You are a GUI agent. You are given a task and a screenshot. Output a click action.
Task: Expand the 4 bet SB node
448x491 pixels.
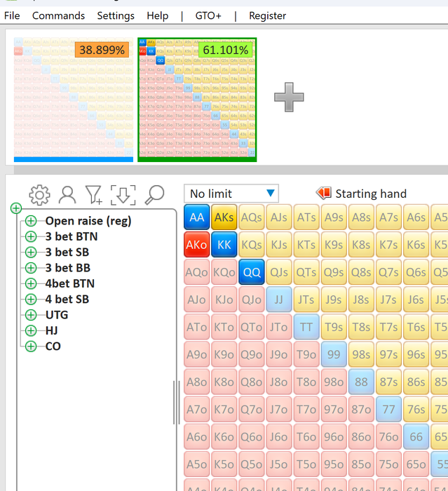coord(31,300)
